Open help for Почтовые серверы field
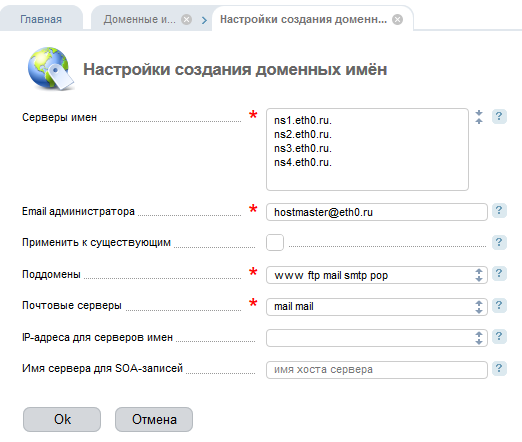 pos(499,305)
